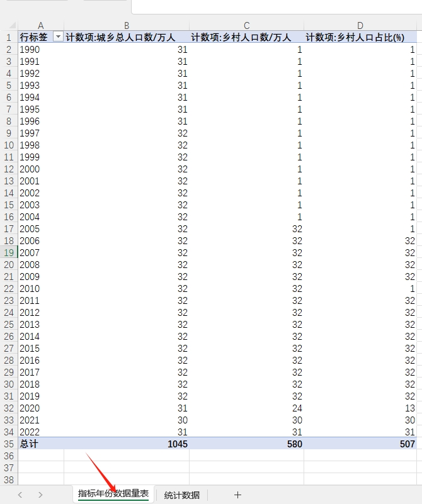Viewport: 422px width, 504px height.
Task: Click the 总计 label cell
Action: [x=41, y=444]
